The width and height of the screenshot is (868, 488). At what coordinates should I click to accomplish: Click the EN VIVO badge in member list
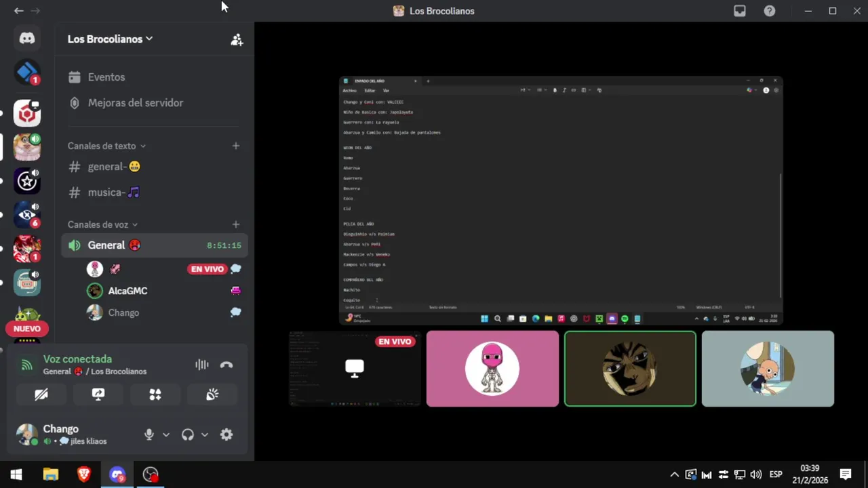click(x=208, y=269)
